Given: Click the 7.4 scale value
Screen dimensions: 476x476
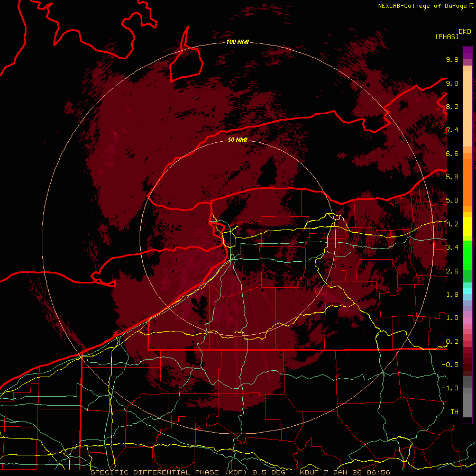Looking at the screenshot, I should coord(452,130).
